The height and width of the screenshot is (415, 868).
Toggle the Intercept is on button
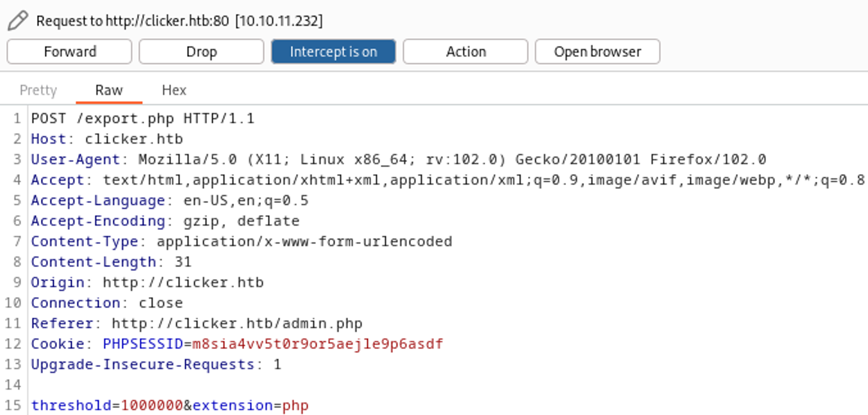click(x=333, y=52)
